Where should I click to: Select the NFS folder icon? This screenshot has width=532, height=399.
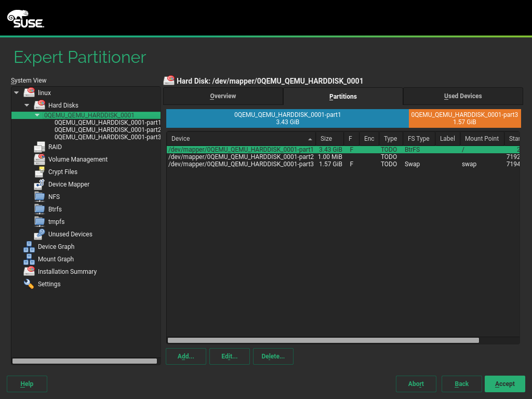[39, 197]
